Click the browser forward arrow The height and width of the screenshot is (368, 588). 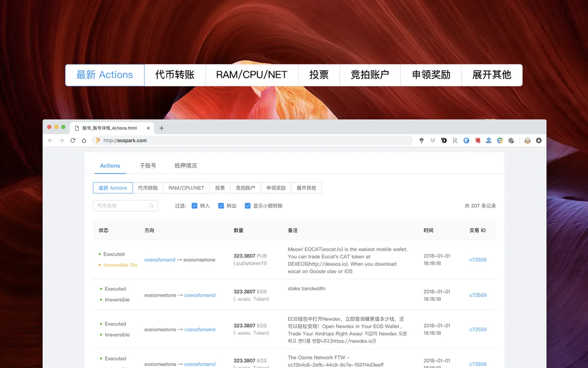(x=62, y=140)
